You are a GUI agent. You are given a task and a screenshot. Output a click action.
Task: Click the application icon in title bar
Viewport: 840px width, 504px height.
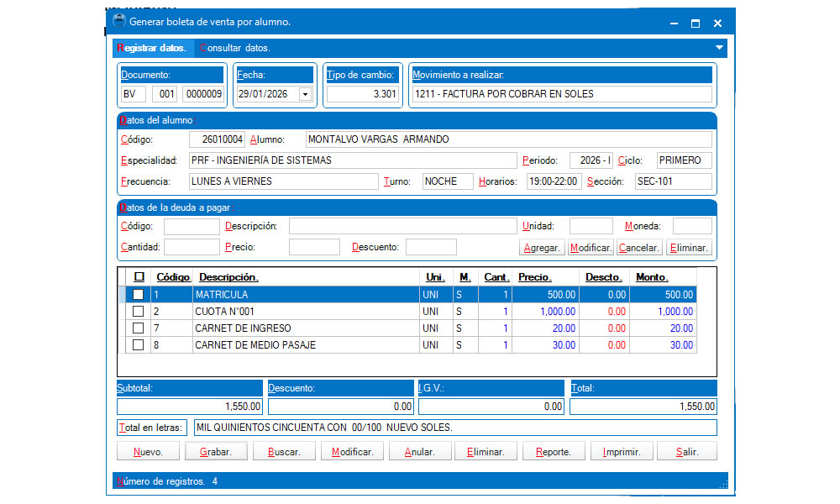[x=119, y=21]
